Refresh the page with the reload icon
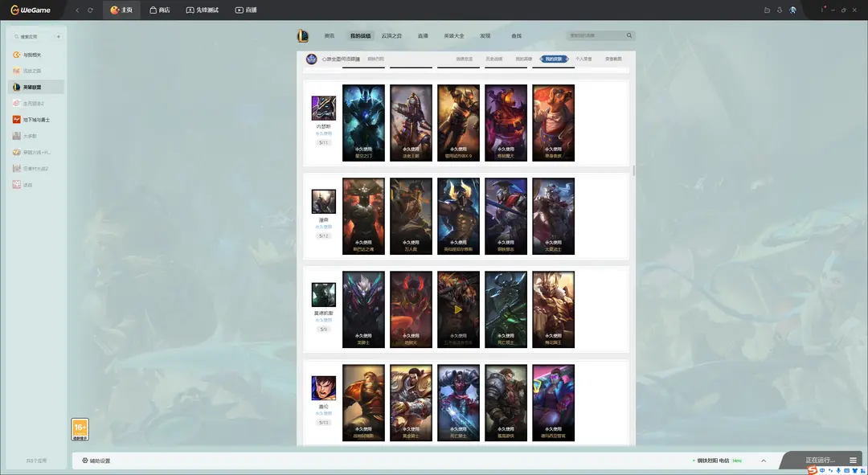This screenshot has width=868, height=475. point(90,10)
